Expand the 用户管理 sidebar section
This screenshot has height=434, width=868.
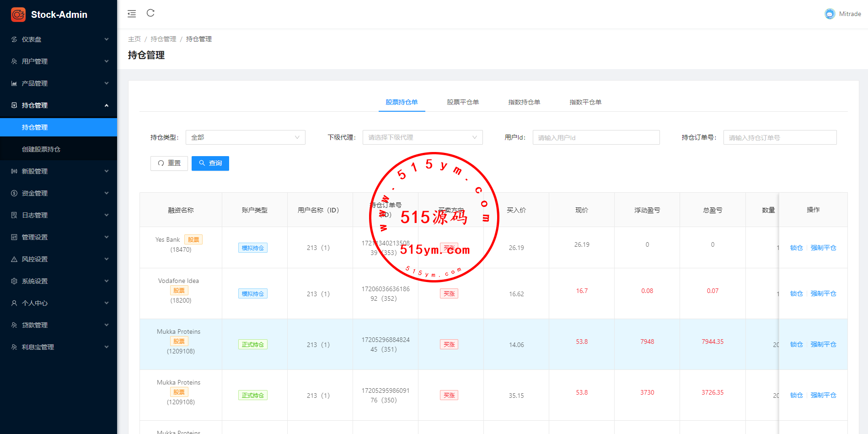59,61
